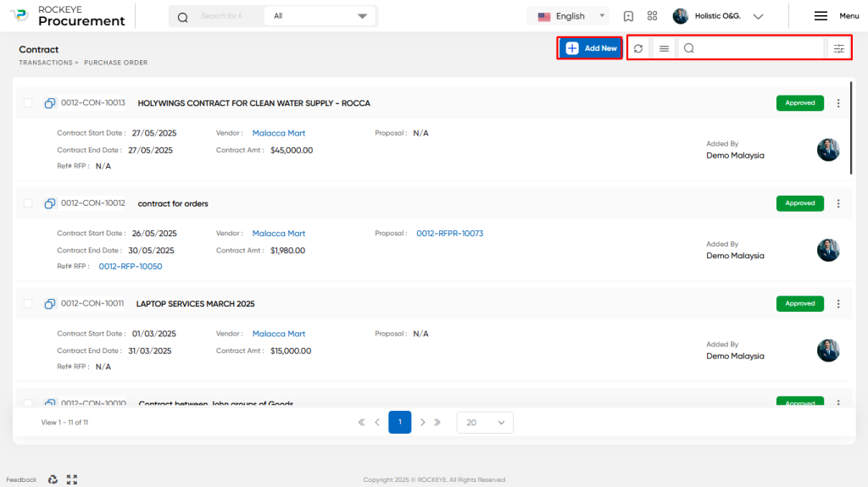
Task: Click TRANSACTIONS breadcrumb
Action: 46,63
